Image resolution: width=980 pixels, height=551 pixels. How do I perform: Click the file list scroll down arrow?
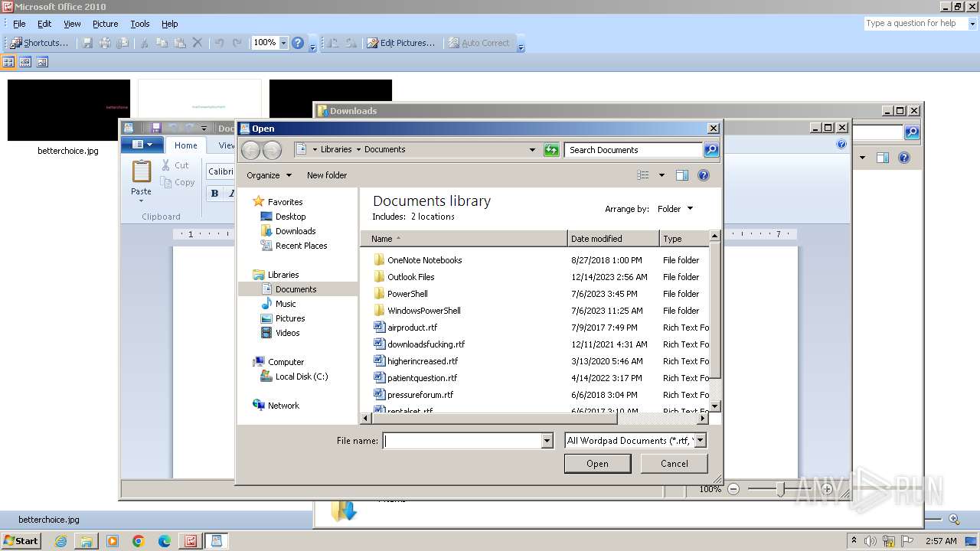point(715,406)
